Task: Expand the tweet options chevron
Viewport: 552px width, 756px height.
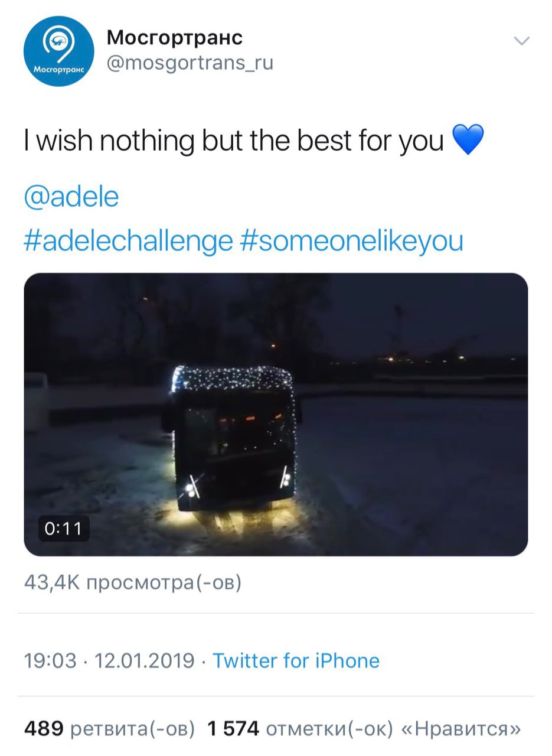Action: [x=522, y=41]
